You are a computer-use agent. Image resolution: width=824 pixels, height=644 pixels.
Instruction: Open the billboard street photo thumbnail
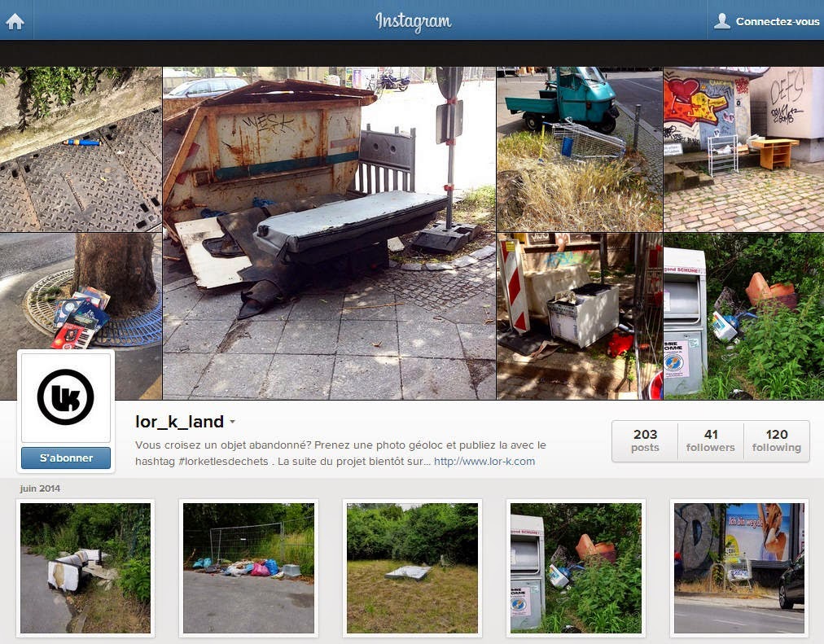pos(739,568)
